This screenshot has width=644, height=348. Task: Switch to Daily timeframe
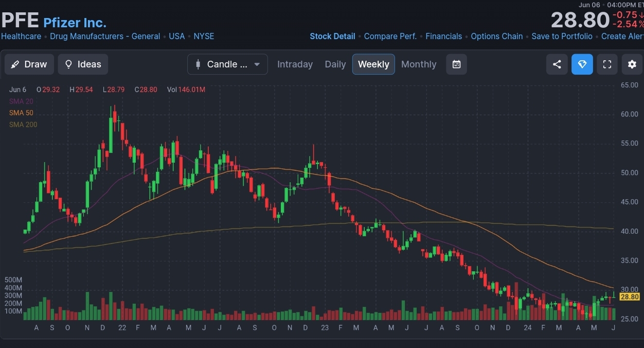pos(335,64)
